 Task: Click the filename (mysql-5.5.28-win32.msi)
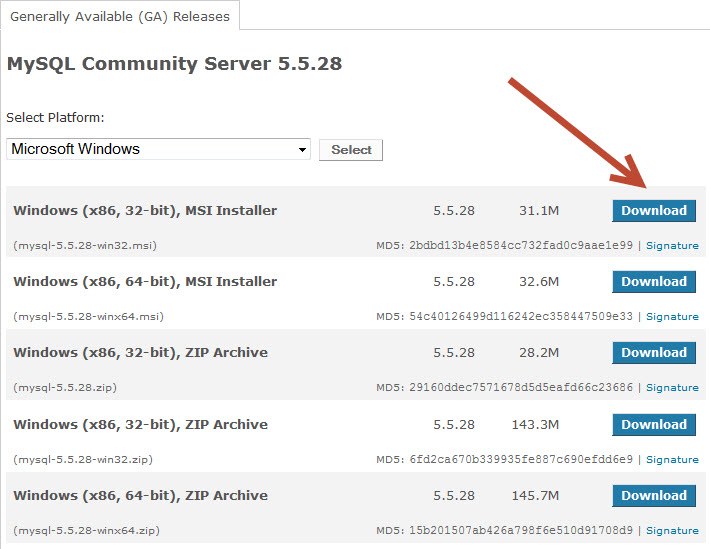click(x=85, y=246)
